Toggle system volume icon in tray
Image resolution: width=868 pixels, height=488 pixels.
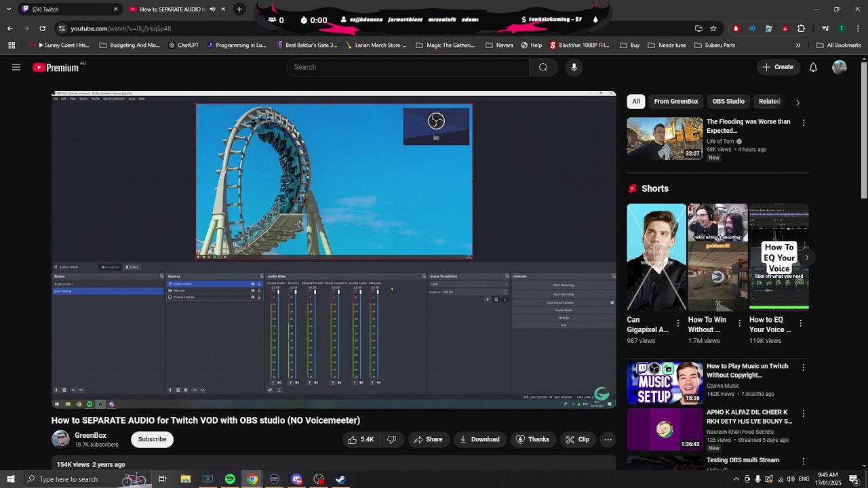790,479
